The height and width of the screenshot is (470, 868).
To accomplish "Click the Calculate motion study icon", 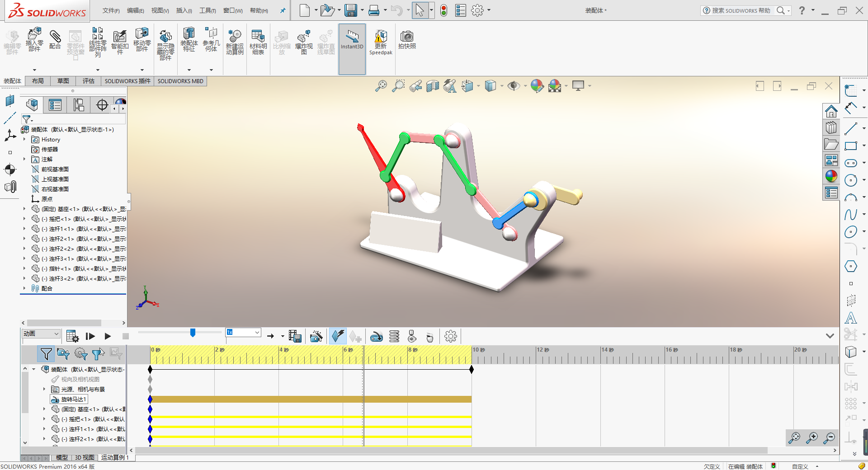I will click(72, 336).
